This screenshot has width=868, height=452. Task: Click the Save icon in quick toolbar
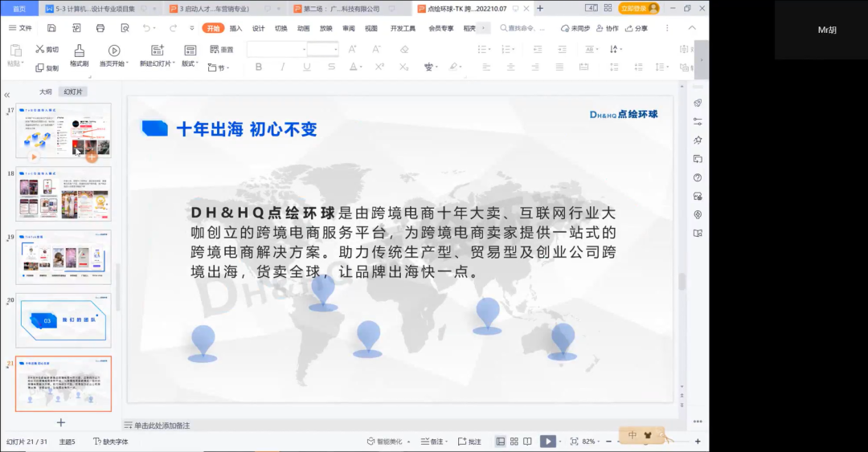[x=51, y=27]
